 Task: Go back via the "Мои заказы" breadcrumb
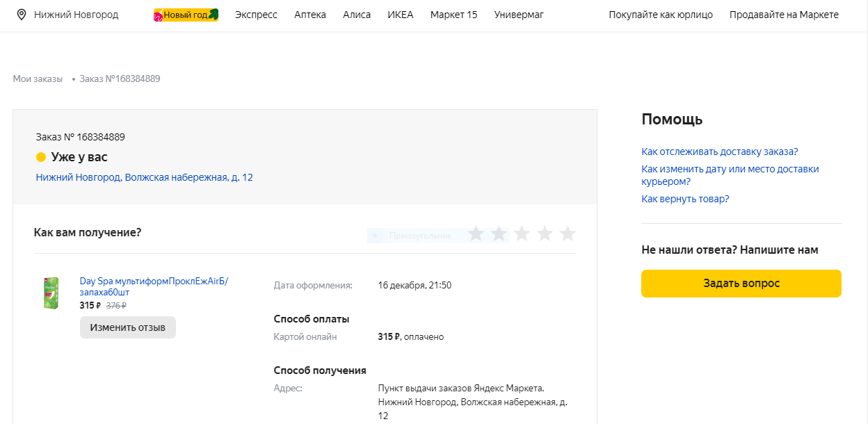click(38, 79)
